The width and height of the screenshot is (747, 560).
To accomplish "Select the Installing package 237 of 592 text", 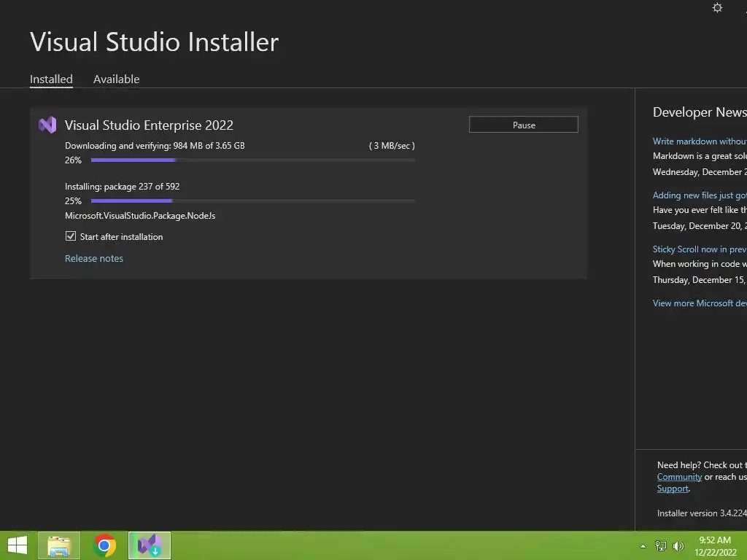I will 122,186.
